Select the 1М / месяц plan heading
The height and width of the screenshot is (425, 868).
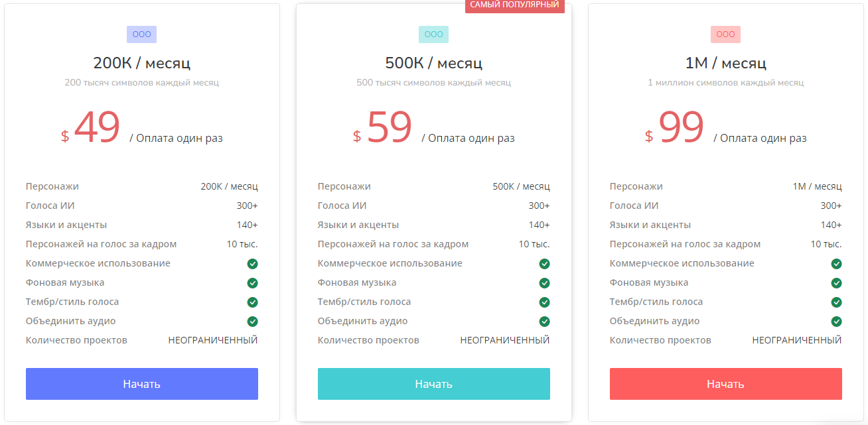point(725,64)
